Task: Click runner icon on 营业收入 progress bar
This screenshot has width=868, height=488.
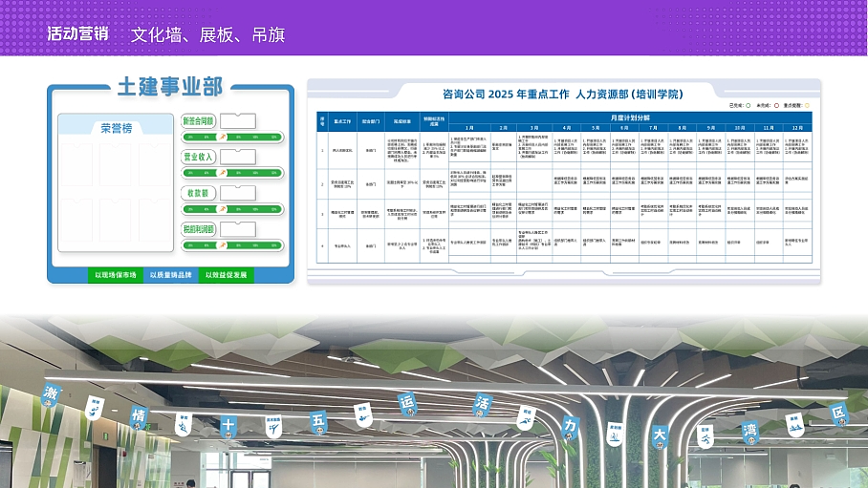Action: 223,173
